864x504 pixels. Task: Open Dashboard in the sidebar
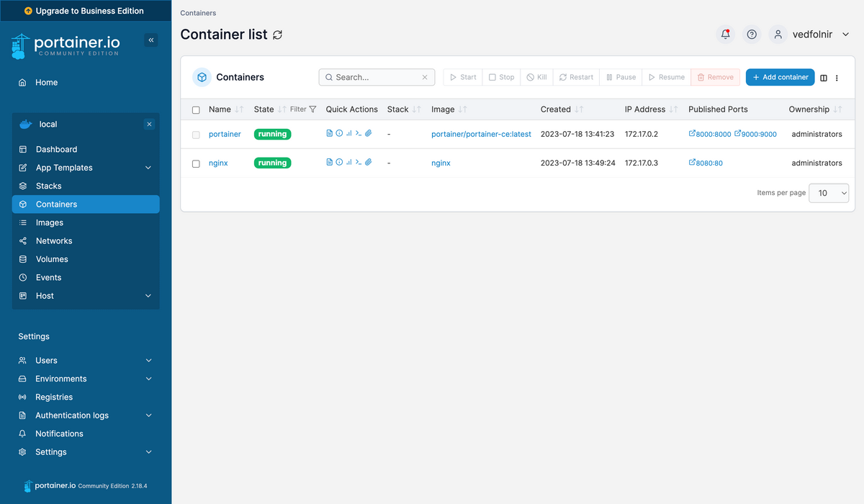point(86,150)
